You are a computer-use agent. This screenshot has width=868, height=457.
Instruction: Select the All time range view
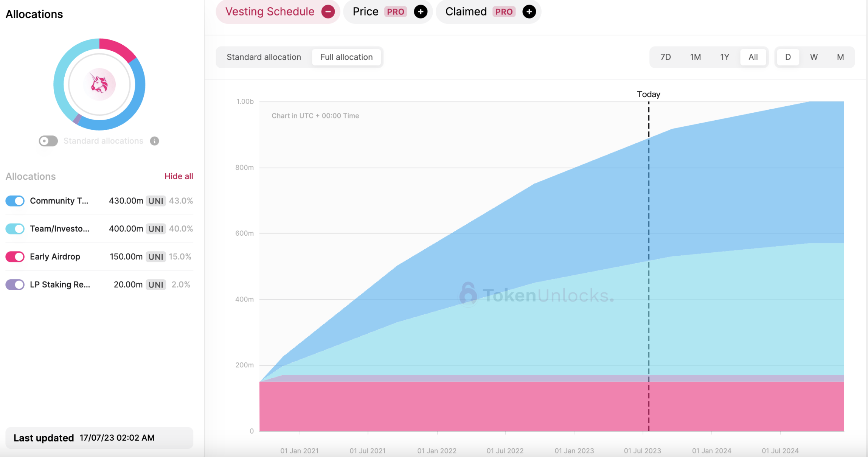[753, 57]
